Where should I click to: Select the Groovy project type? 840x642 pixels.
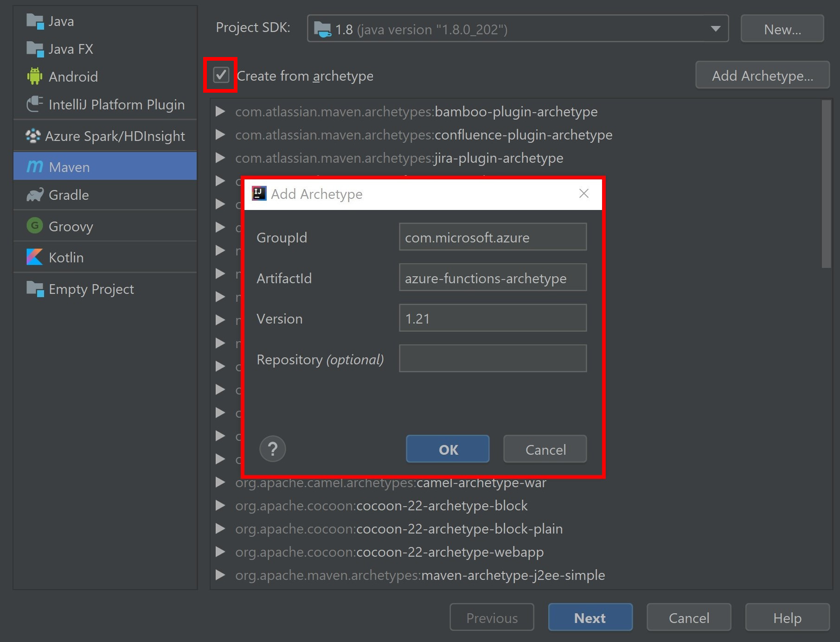[105, 226]
